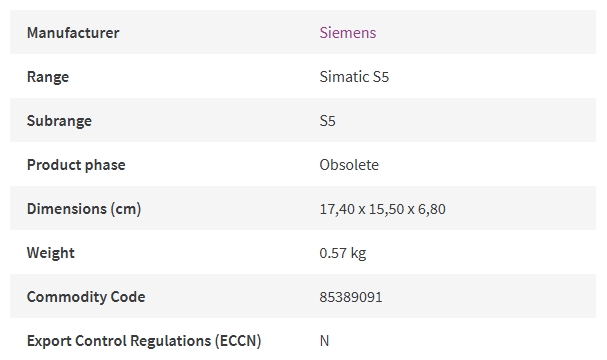607x360 pixels.
Task: Click the Obsolete product phase value
Action: (x=349, y=165)
